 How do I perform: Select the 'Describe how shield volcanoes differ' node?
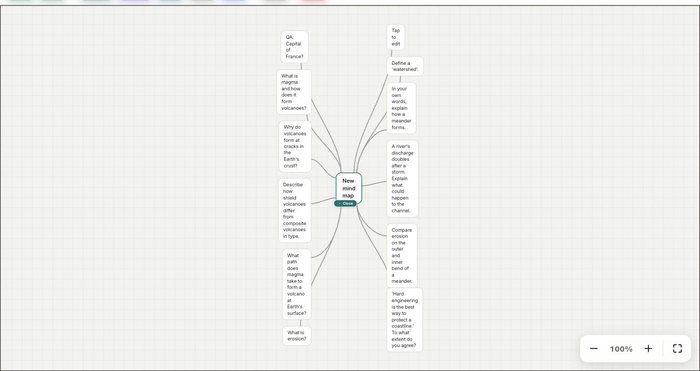(x=295, y=210)
